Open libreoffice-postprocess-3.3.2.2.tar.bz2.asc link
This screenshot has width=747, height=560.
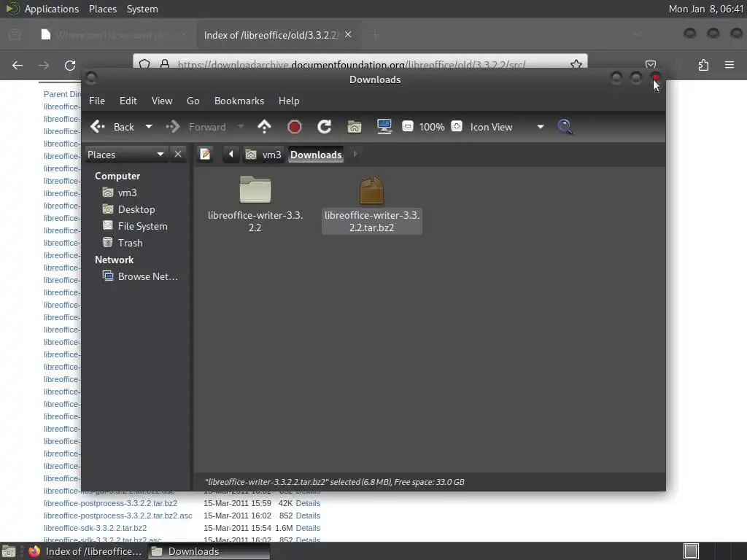click(x=118, y=516)
